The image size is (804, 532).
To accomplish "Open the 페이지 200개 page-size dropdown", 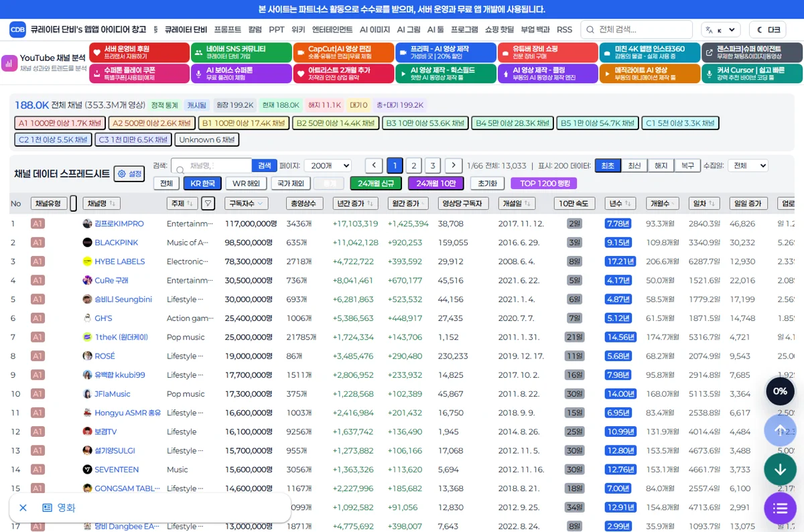I will point(328,165).
